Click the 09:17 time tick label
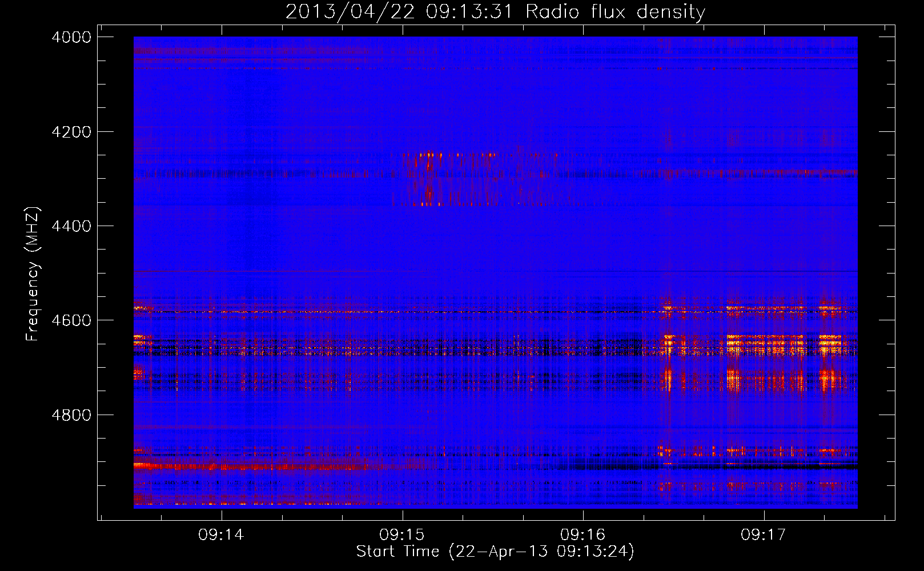Image resolution: width=924 pixels, height=571 pixels. [x=764, y=535]
